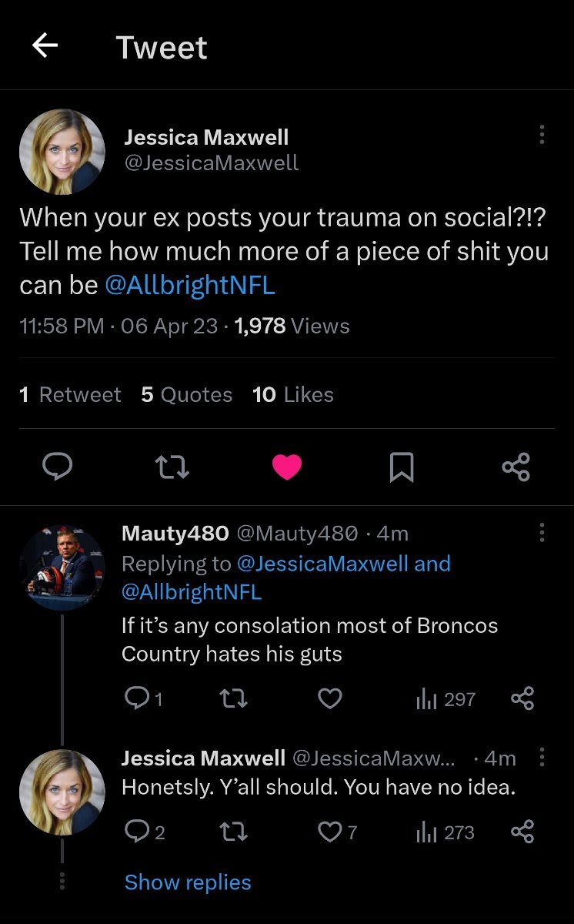View the 5 Quotes list
The height and width of the screenshot is (924, 574).
click(187, 395)
